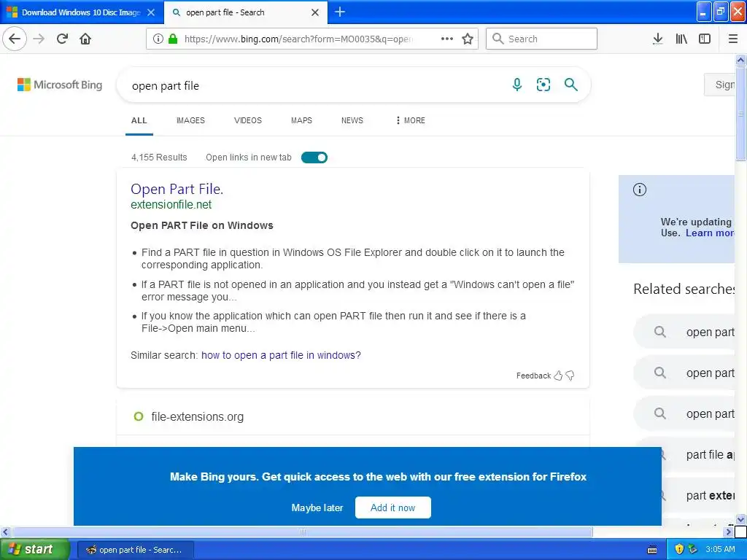Open similar search how to open part file

[281, 355]
